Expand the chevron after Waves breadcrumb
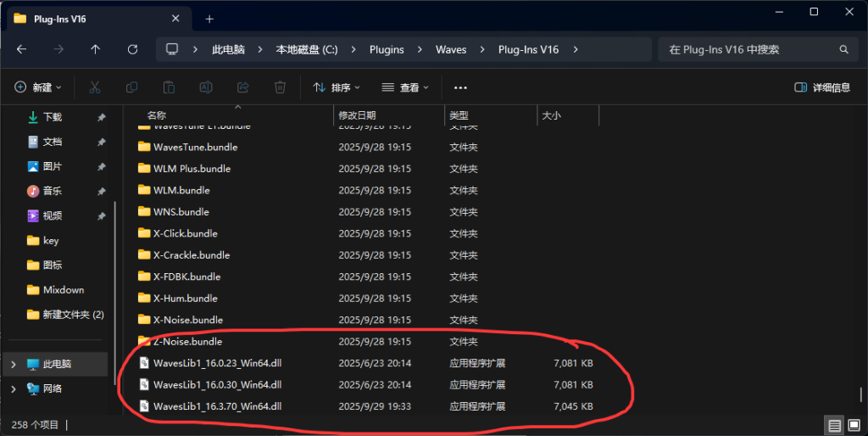Viewport: 868px width, 436px height. [482, 49]
